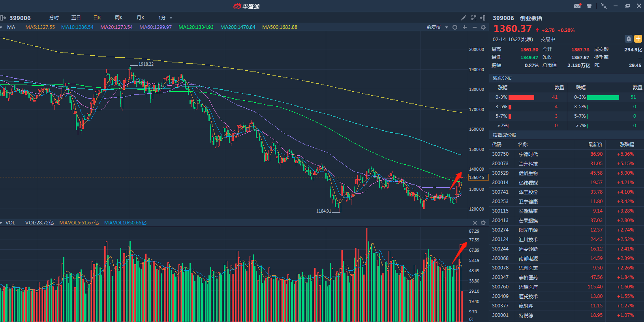This screenshot has height=322, width=644.
Task: Add 399006 to watchlist with the yellow plus
Action: 638,39
